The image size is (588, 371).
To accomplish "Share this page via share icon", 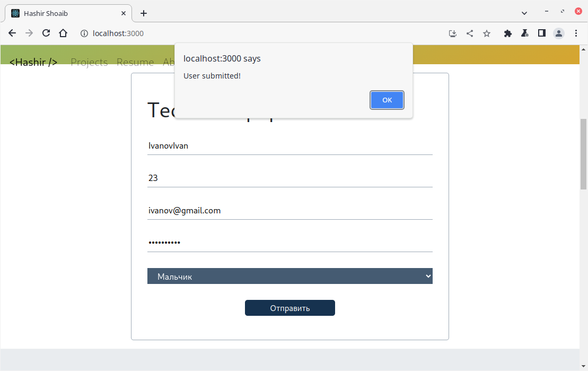I will click(470, 33).
